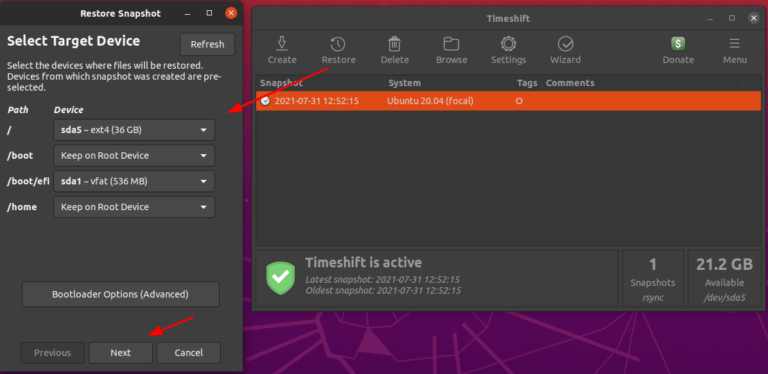768x374 pixels.
Task: Open the hamburger Menu icon
Action: (734, 44)
